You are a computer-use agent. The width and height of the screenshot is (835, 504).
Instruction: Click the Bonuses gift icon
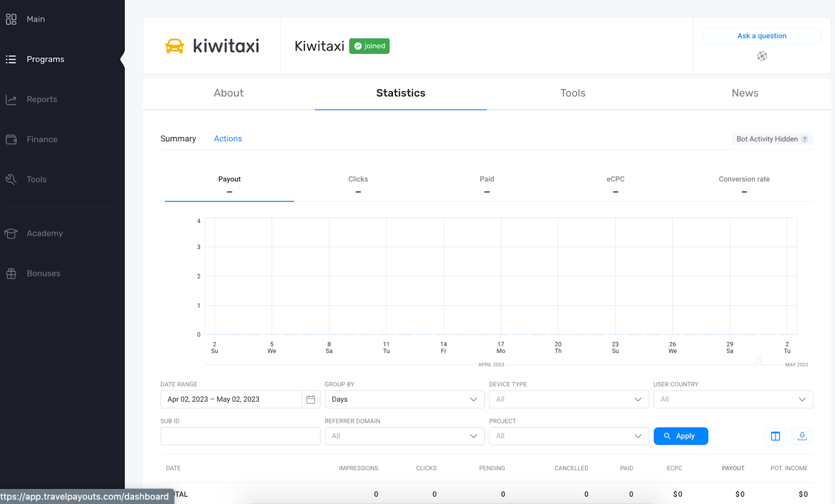(11, 273)
